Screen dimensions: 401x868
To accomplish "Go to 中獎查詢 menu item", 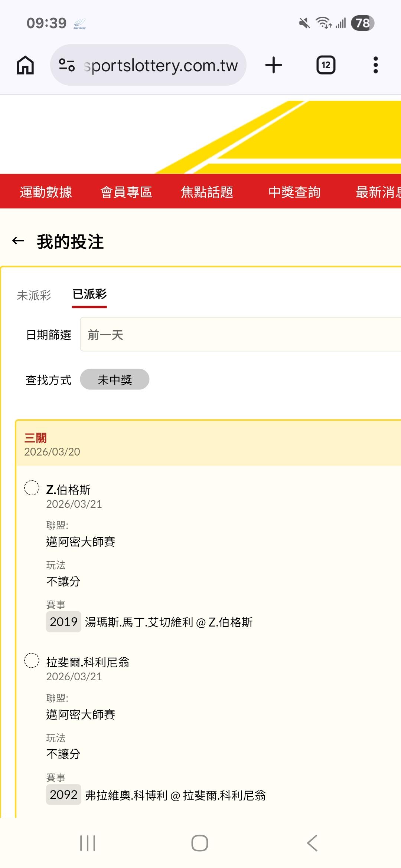I will pyautogui.click(x=294, y=192).
